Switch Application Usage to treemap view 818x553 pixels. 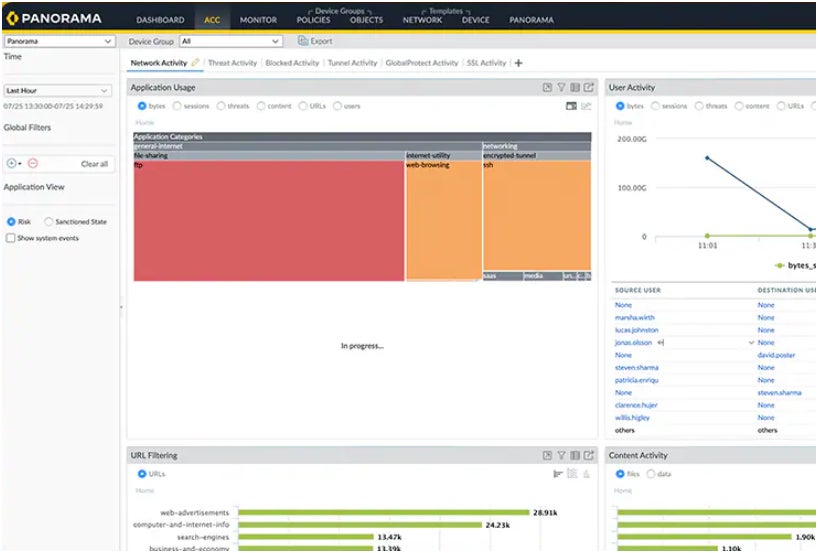click(x=571, y=106)
